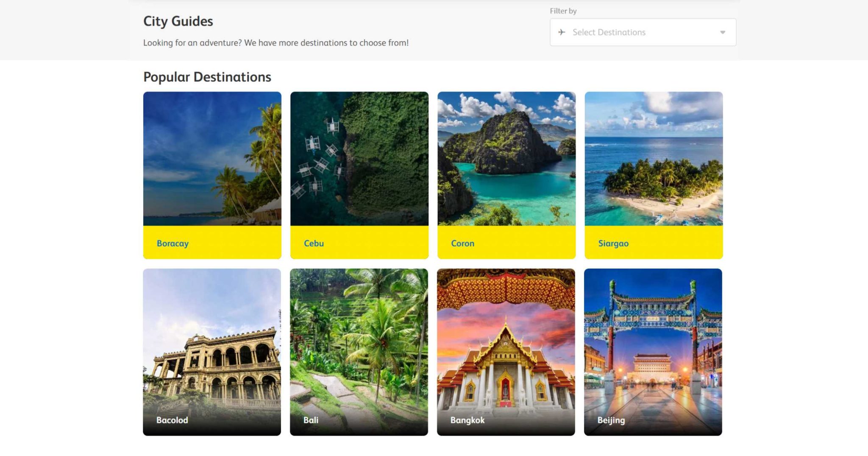Open the Siargao destination page
This screenshot has height=456, width=868.
(613, 243)
